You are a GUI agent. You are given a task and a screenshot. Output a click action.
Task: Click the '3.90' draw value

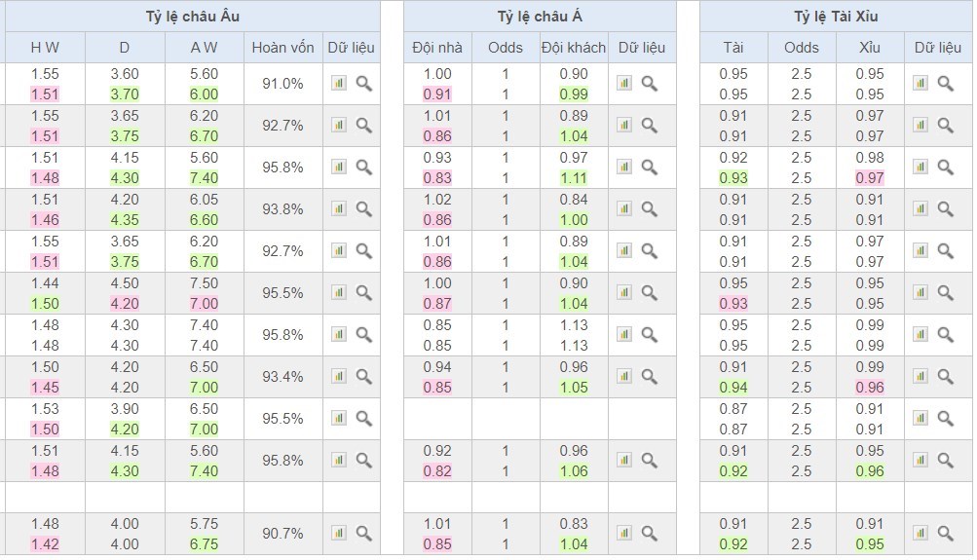pos(125,409)
